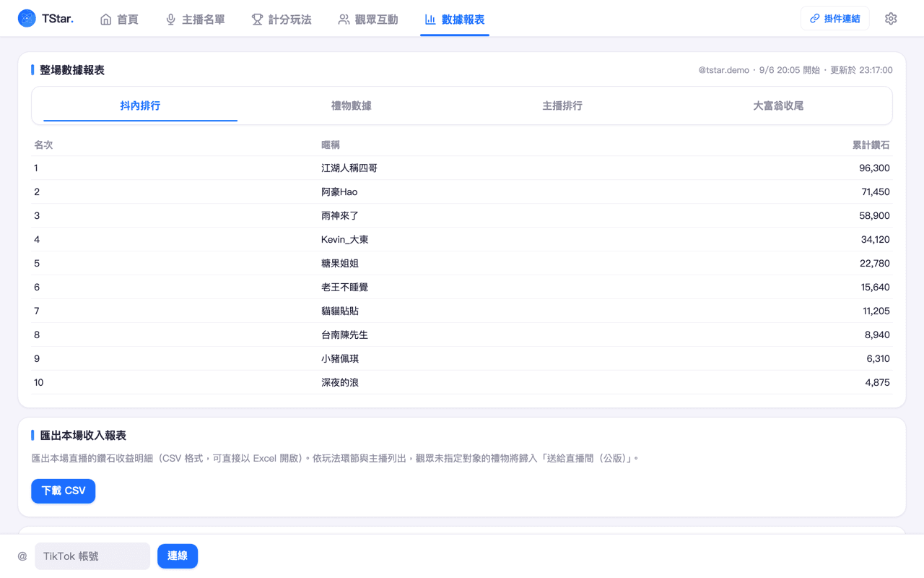Switch to 禮物數據 tab
Image resolution: width=924 pixels, height=578 pixels.
352,105
